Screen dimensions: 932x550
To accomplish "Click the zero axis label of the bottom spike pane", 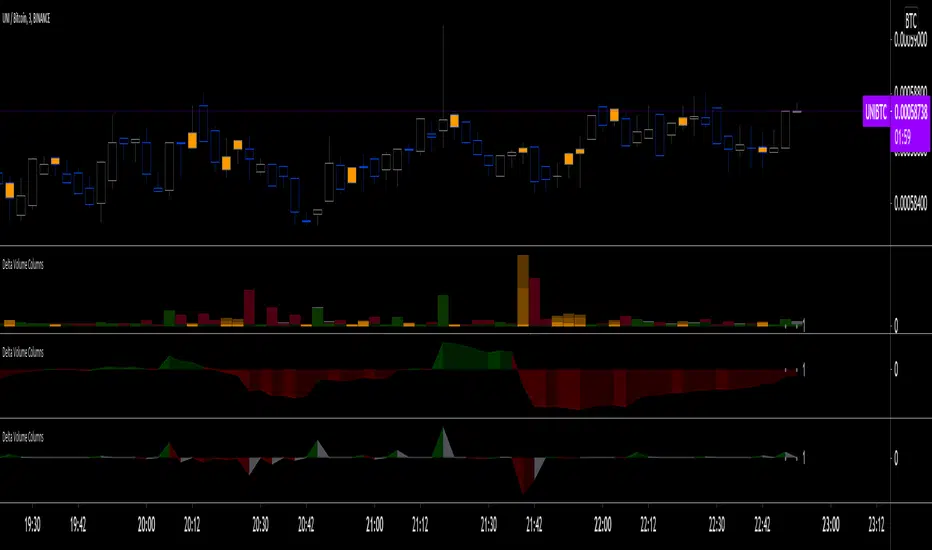I will [x=896, y=458].
